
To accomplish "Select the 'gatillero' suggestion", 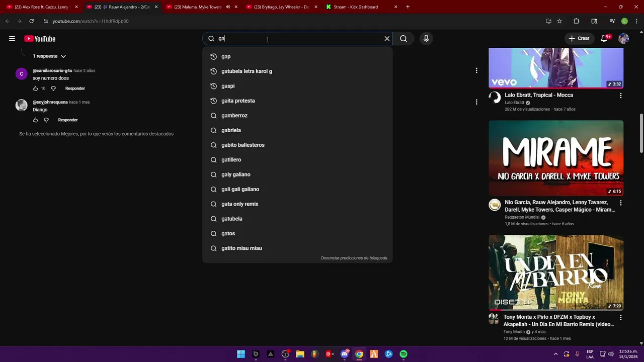I will point(297,159).
